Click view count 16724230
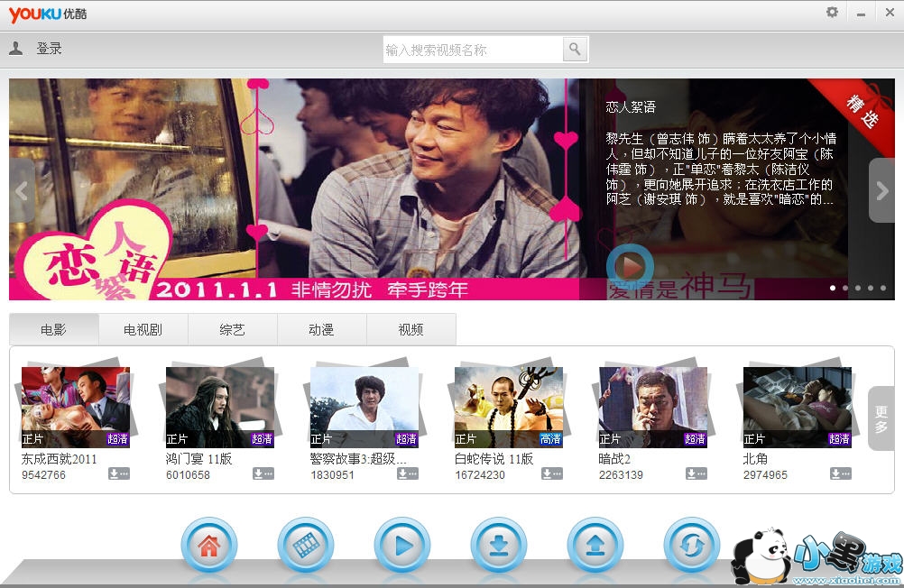The image size is (904, 588). point(480,475)
